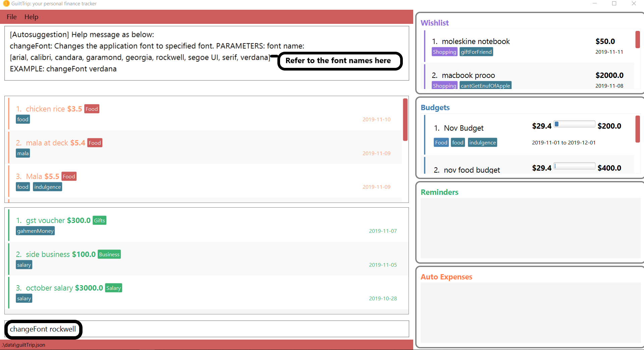
Task: Click the Budgets panel heading
Action: point(435,107)
